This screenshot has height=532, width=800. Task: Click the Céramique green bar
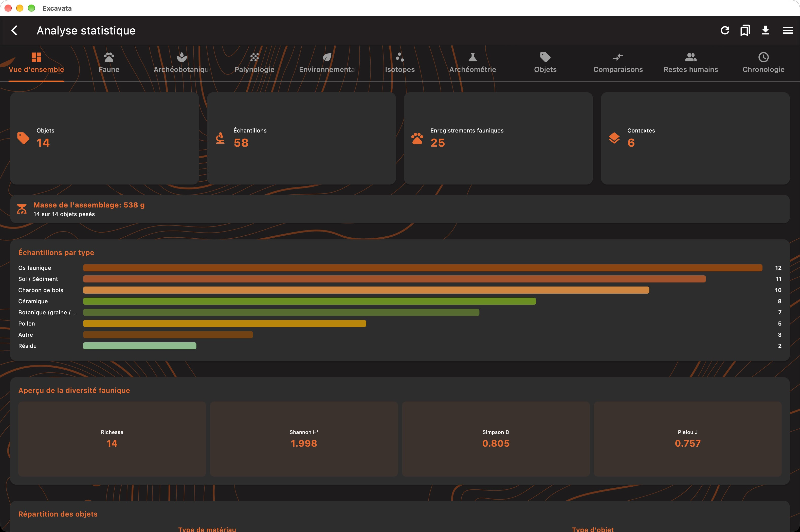(310, 301)
